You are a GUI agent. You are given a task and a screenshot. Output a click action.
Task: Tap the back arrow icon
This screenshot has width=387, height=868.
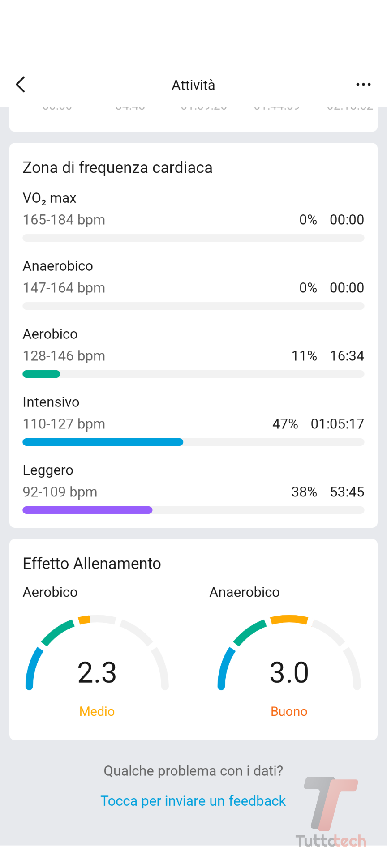point(21,84)
